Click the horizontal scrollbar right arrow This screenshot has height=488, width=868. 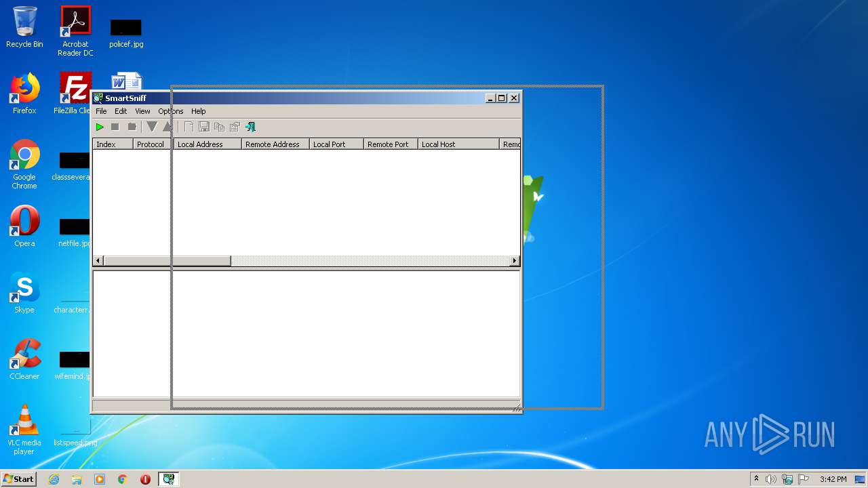(x=515, y=261)
